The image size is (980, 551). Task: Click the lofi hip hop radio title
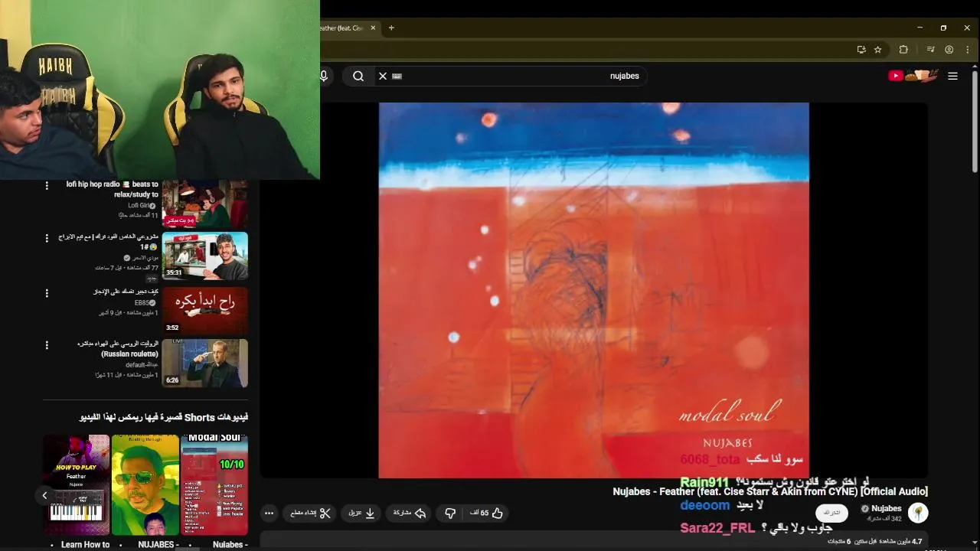click(113, 189)
